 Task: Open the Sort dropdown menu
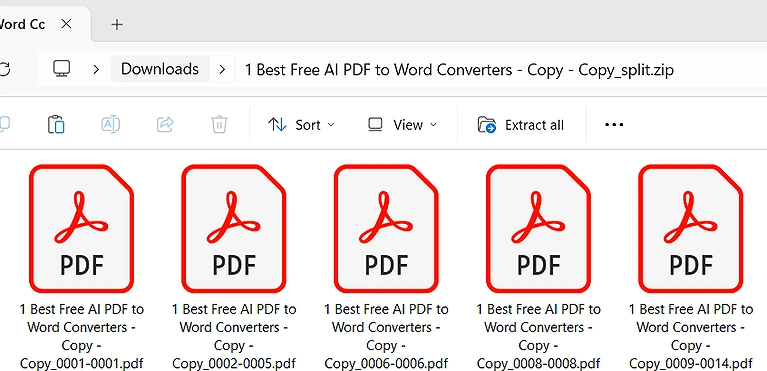pyautogui.click(x=301, y=125)
